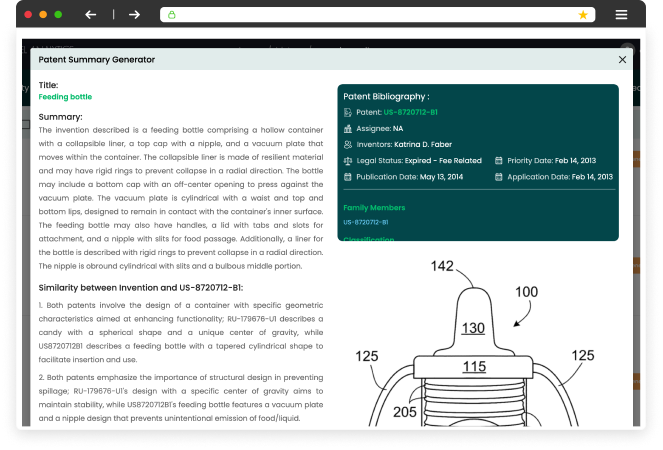663x450 pixels.
Task: Click inside the browser address bar
Action: pyautogui.click(x=378, y=15)
